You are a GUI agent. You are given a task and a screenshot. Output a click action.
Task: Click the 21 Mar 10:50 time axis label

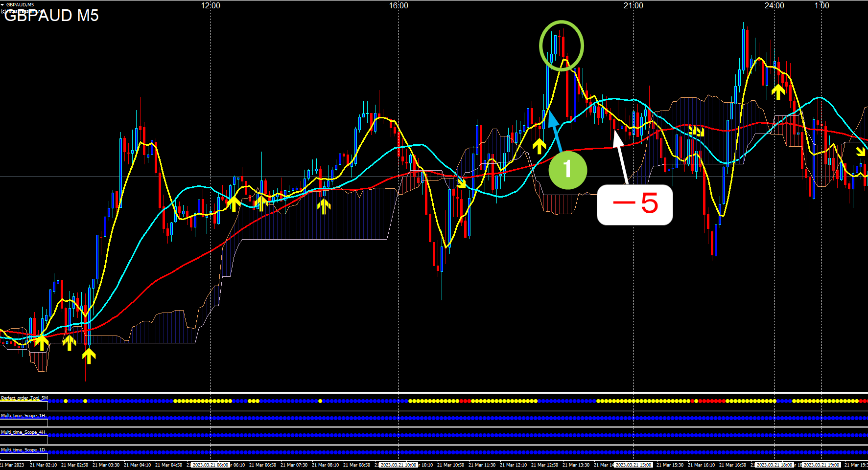coord(450,465)
